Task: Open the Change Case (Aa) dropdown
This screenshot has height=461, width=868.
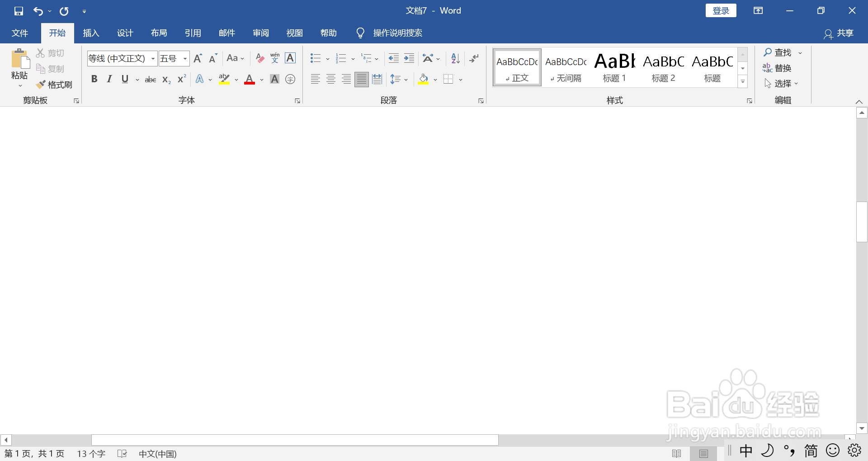Action: [x=235, y=58]
